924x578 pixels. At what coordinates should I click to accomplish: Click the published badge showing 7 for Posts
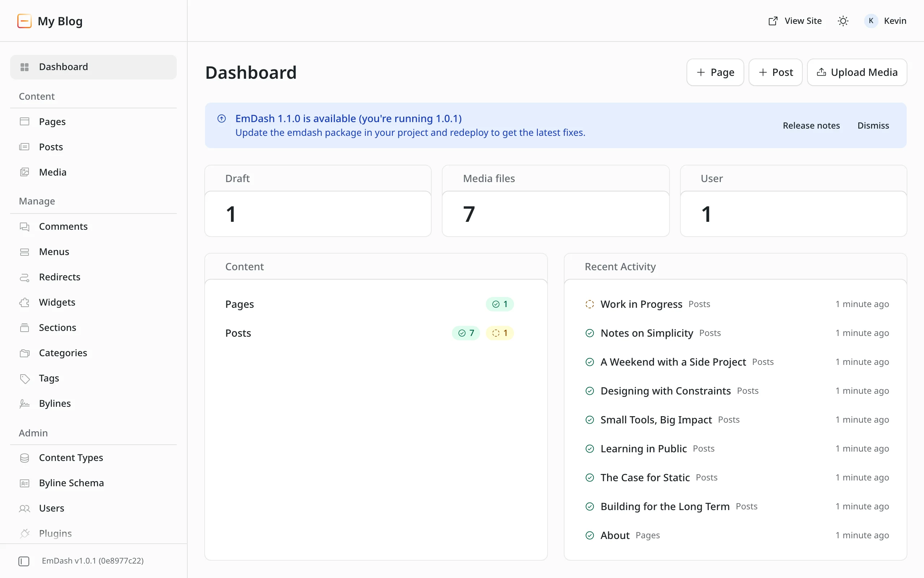point(466,333)
